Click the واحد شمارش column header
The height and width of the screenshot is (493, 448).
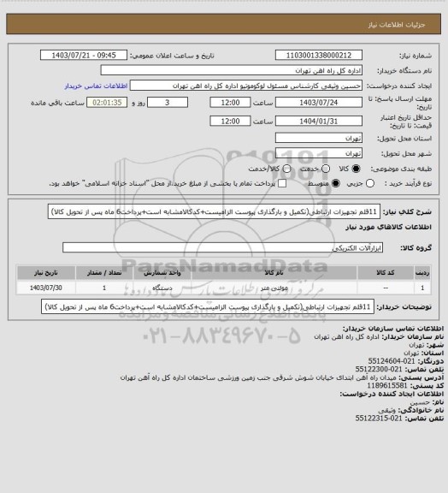coord(162,273)
